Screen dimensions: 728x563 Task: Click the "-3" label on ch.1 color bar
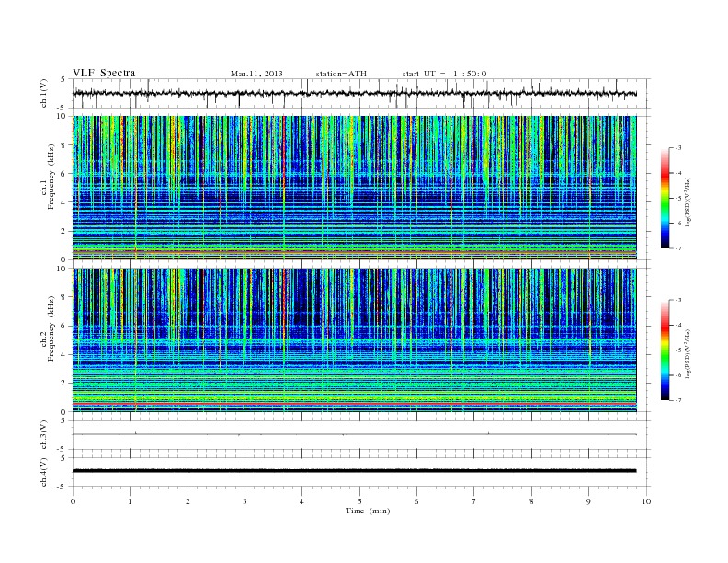click(677, 148)
